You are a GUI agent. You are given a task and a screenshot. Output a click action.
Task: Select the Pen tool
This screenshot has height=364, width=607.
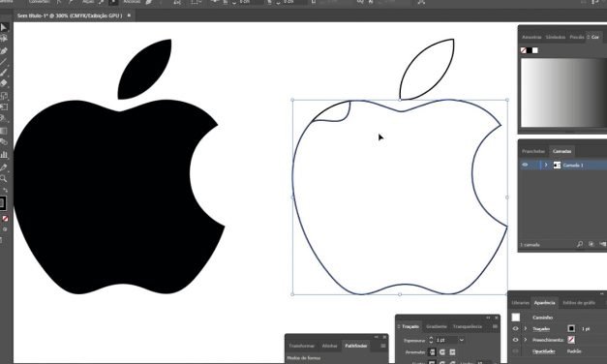click(4, 51)
